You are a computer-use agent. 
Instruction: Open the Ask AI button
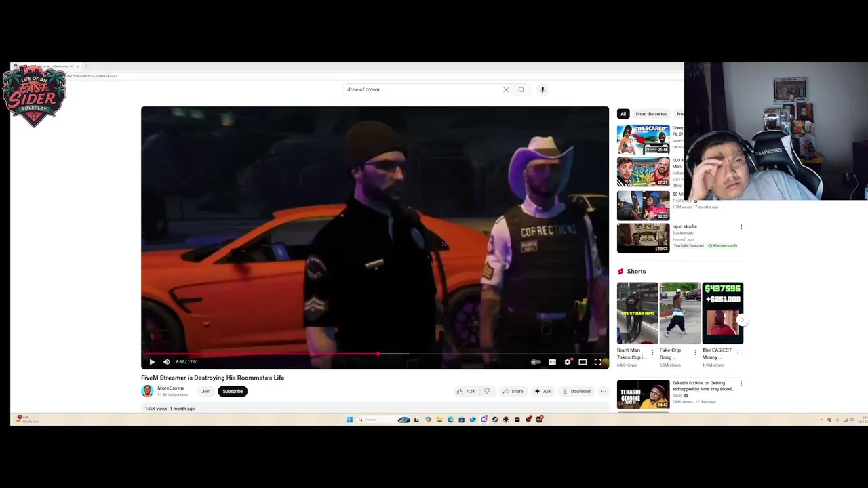click(x=542, y=391)
